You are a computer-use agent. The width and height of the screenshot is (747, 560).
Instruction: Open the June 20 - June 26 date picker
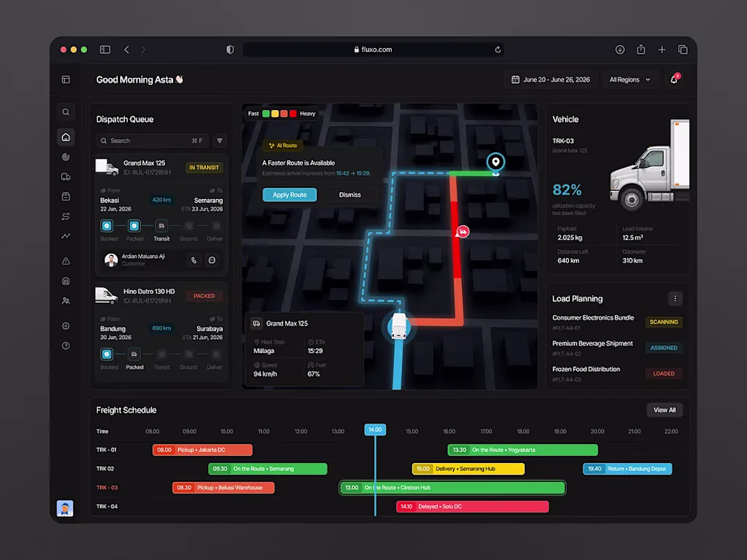tap(551, 79)
